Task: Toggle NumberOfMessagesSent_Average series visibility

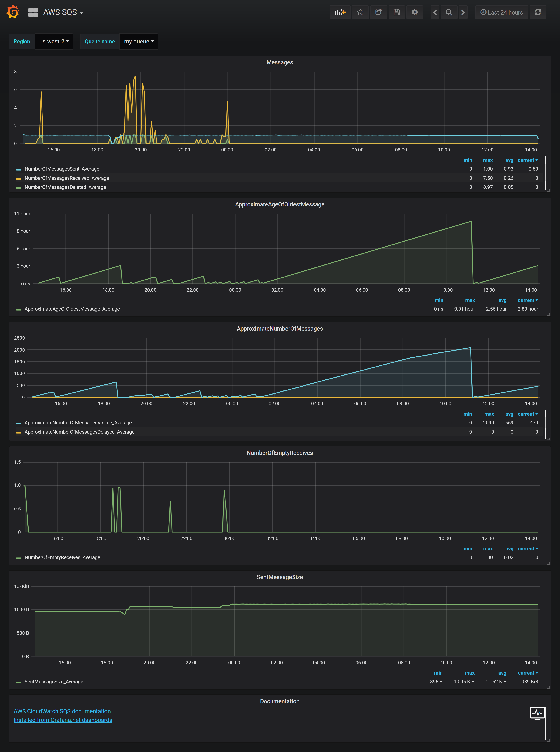Action: [62, 169]
